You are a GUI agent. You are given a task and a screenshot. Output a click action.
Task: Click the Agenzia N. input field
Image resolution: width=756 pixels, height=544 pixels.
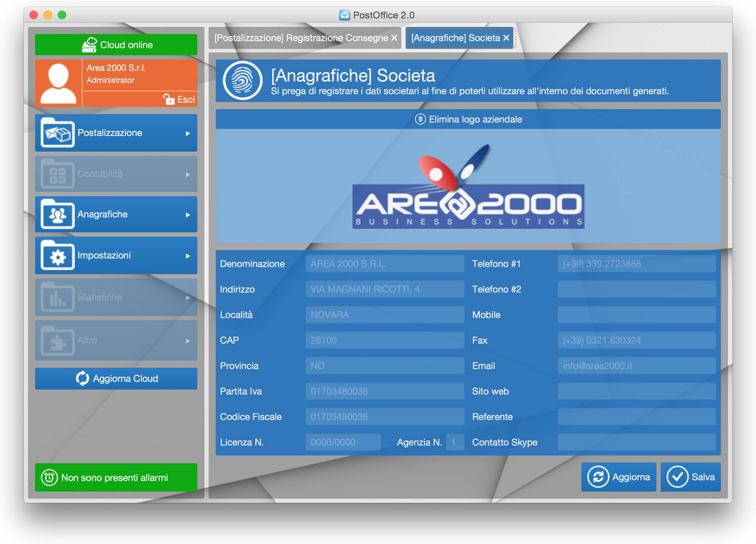pyautogui.click(x=455, y=442)
